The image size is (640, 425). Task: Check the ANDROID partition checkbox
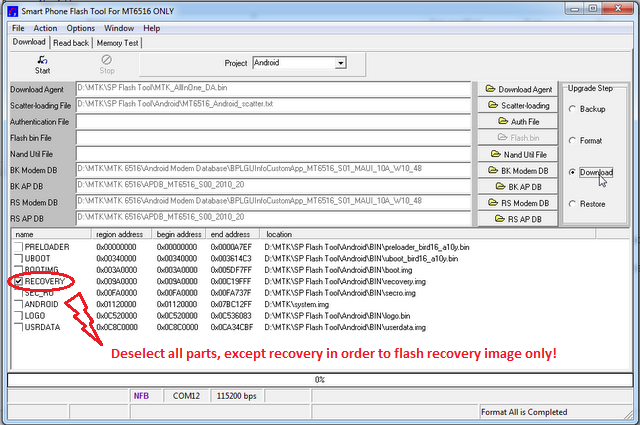(18, 304)
